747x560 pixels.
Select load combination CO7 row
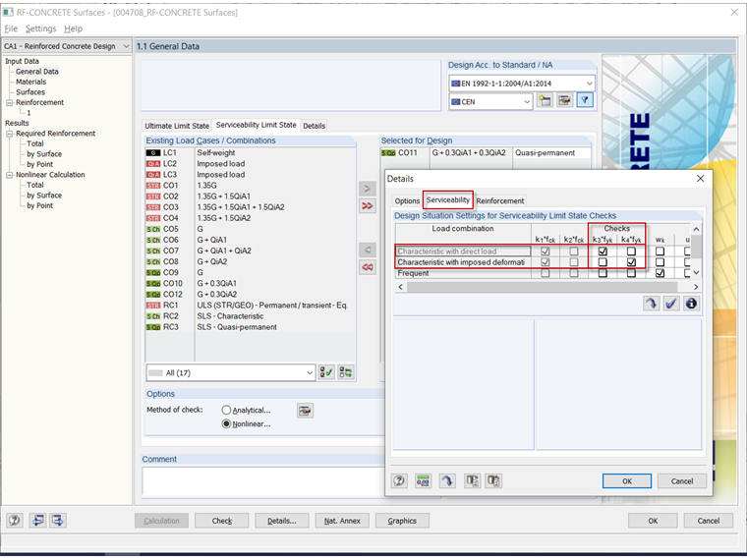(x=251, y=251)
